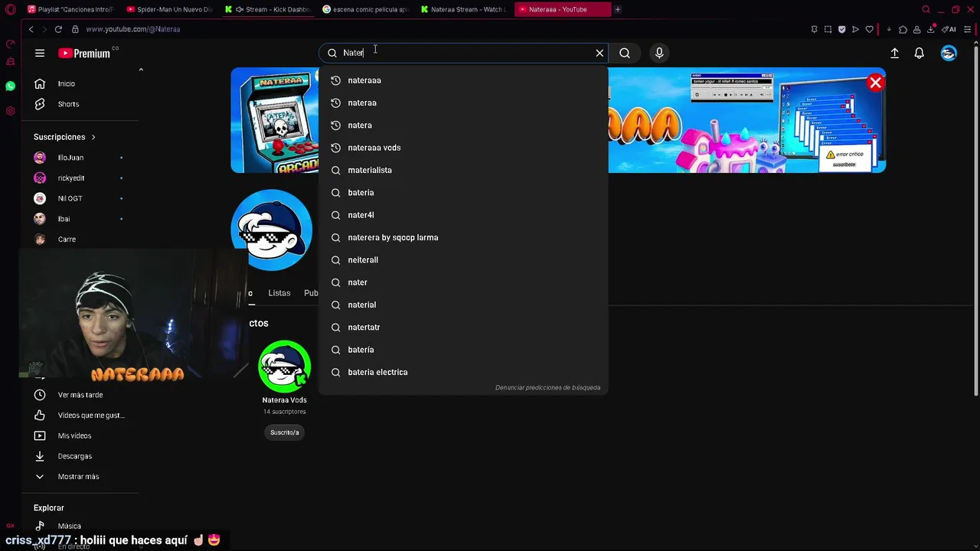Open Videos que me gustan
This screenshot has height=551, width=980.
click(x=80, y=415)
